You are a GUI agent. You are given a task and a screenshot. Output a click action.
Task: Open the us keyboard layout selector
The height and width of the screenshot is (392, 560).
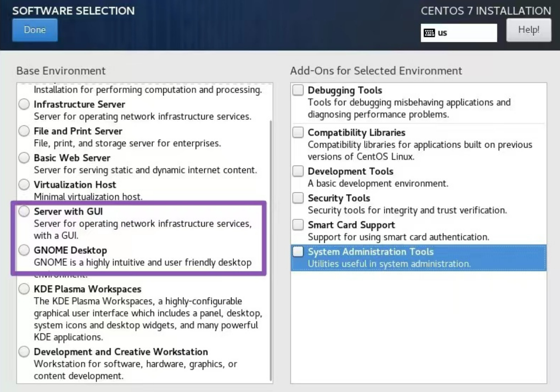459,32
